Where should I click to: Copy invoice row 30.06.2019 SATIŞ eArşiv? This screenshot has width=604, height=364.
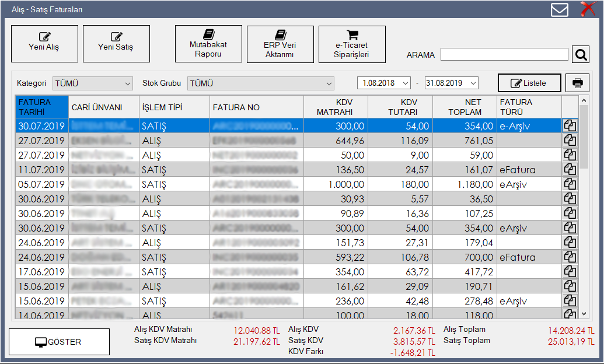click(x=570, y=228)
